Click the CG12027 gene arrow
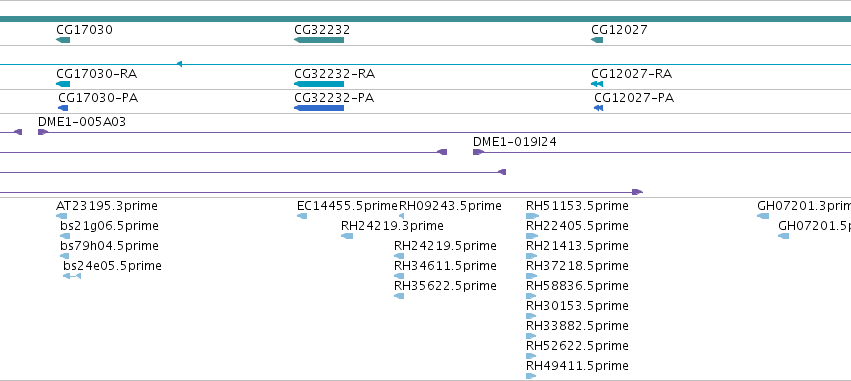This screenshot has height=381, width=851. click(x=597, y=40)
